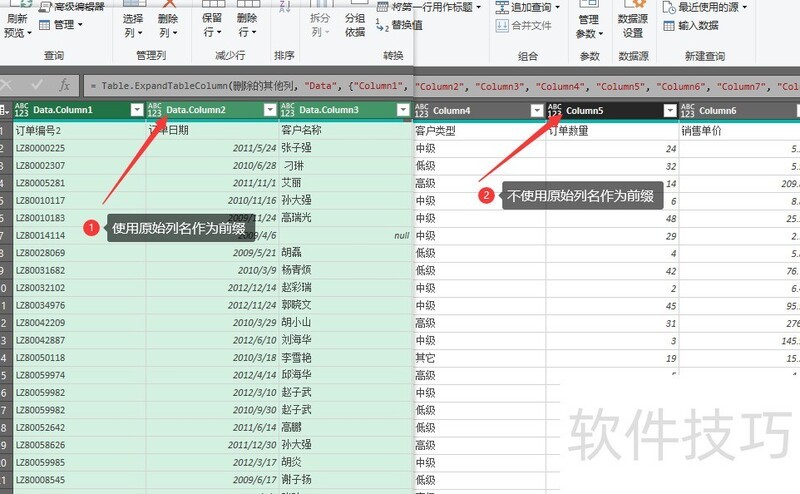Viewport: 800px width, 494px height.
Task: Click the sort descending icon
Action: coord(285,6)
